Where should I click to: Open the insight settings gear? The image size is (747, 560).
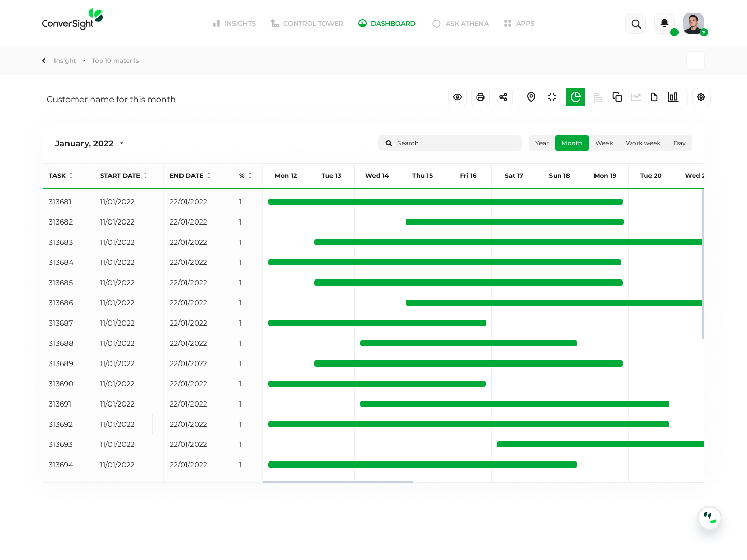point(701,97)
